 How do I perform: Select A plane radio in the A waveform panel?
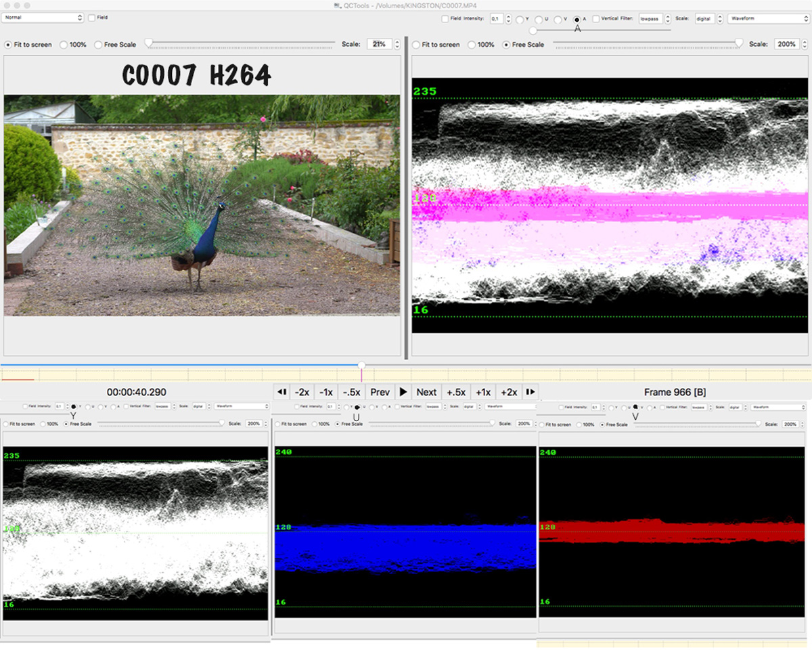click(x=577, y=20)
